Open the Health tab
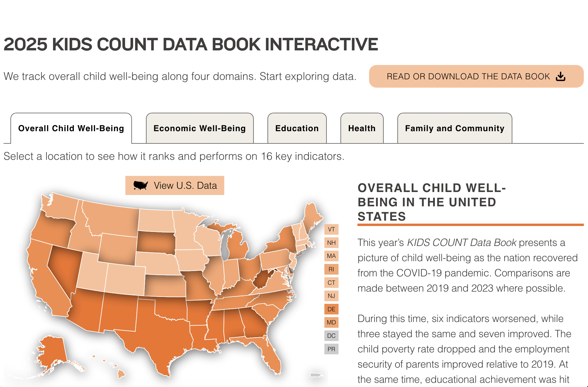 362,129
